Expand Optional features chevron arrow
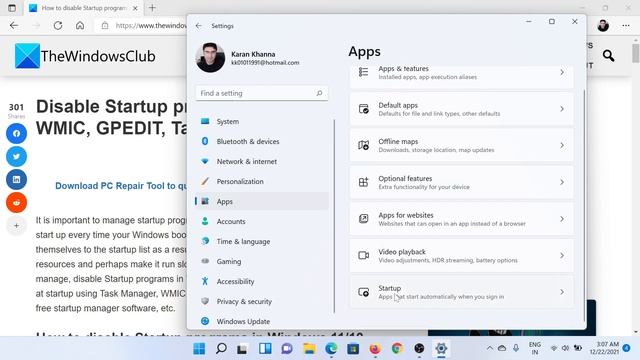 click(x=562, y=182)
